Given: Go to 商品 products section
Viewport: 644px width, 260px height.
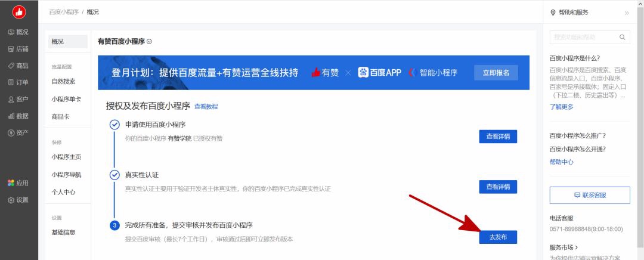Looking at the screenshot, I should click(18, 66).
